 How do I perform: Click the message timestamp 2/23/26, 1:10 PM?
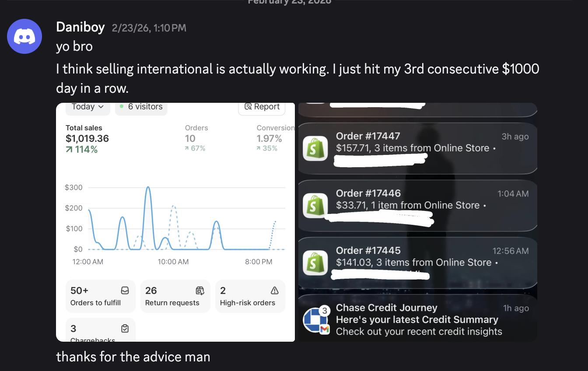(149, 28)
